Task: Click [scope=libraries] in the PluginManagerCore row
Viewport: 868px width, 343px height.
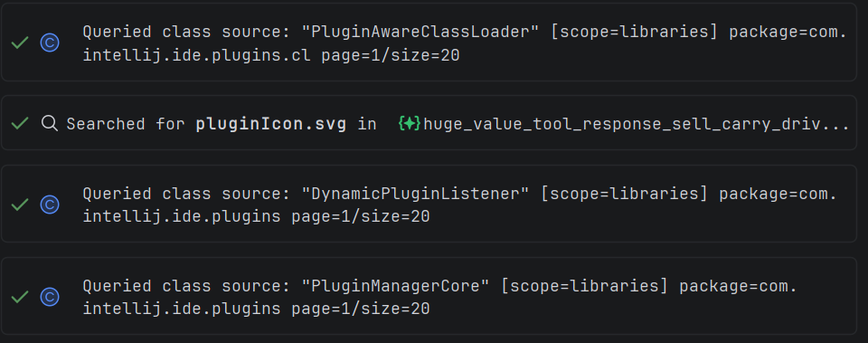Action: 585,286
